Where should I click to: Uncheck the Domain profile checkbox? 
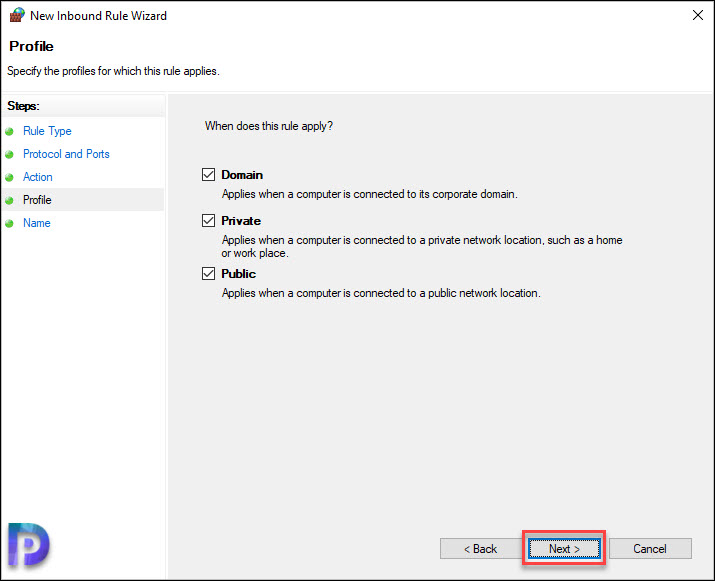point(208,175)
